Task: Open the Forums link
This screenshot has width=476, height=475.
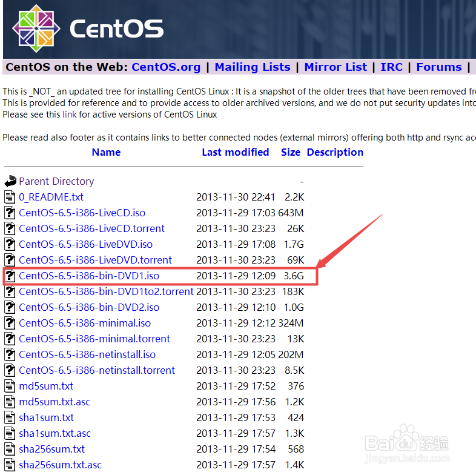Action: tap(439, 67)
